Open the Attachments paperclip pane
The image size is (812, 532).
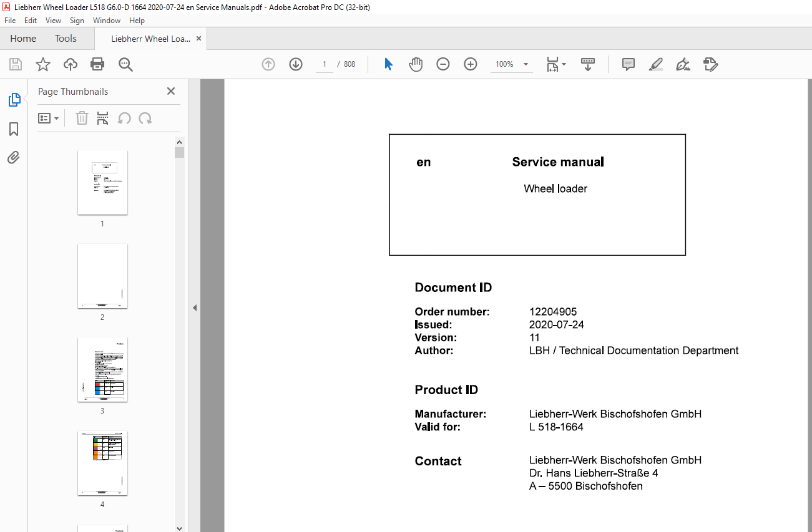coord(14,158)
